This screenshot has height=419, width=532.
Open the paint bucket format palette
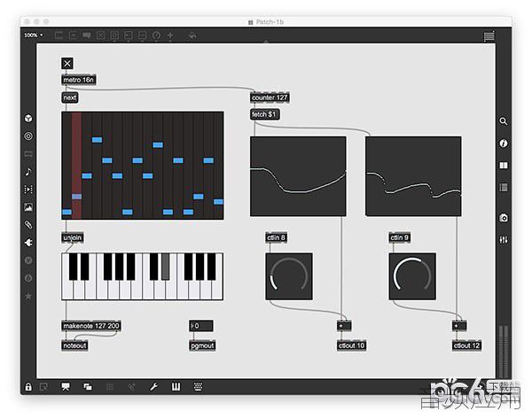192,35
